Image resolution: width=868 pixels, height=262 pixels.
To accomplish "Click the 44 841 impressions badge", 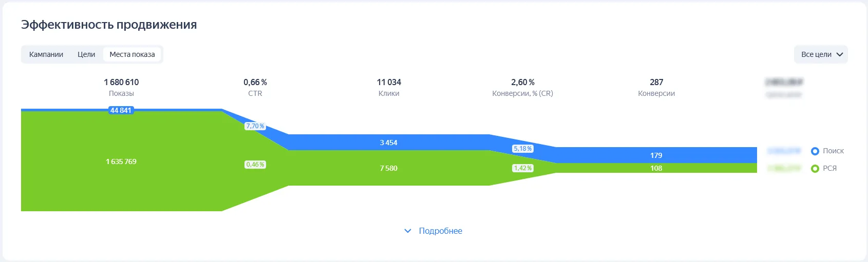I will pos(121,110).
